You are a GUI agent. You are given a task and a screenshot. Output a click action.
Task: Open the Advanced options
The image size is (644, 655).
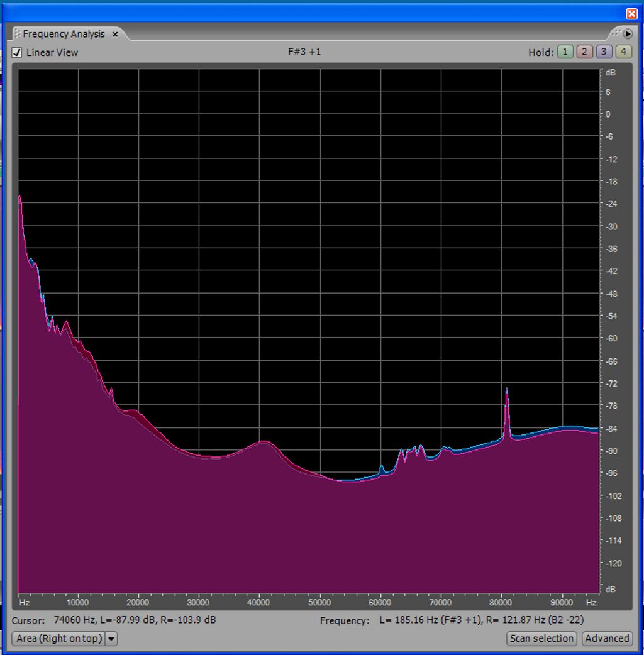point(607,639)
